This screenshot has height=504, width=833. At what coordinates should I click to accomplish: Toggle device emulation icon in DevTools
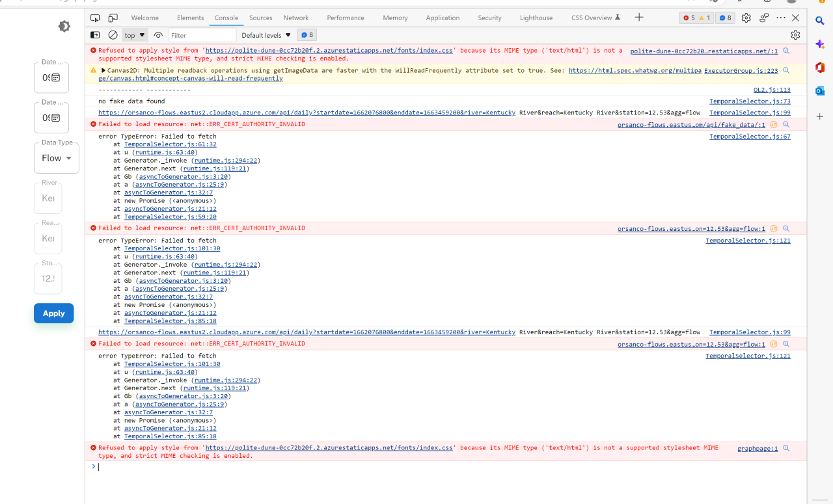pyautogui.click(x=113, y=18)
